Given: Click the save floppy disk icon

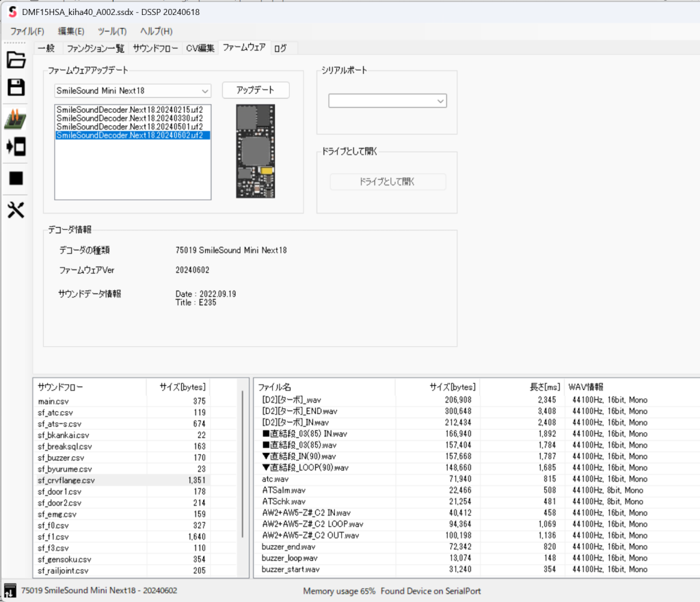Looking at the screenshot, I should (x=16, y=88).
